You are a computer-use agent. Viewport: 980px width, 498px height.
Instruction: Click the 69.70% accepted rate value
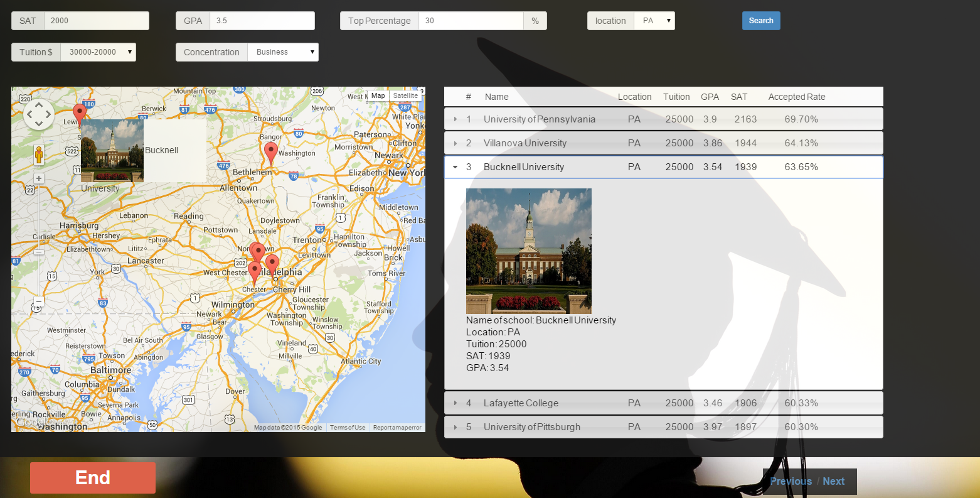[x=801, y=119]
